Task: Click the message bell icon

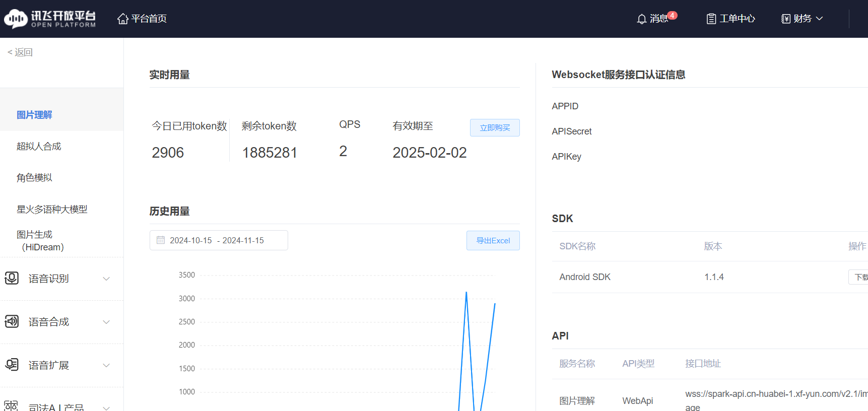Action: pyautogui.click(x=641, y=19)
